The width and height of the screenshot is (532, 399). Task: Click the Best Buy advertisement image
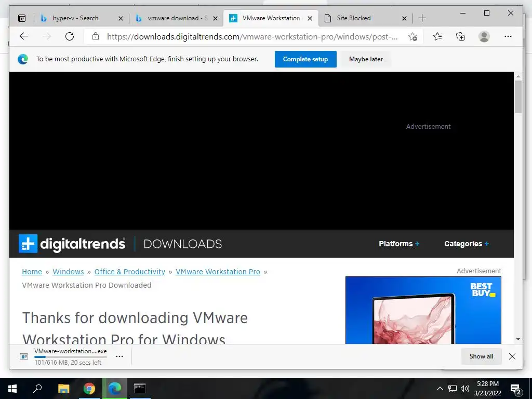pos(423,310)
